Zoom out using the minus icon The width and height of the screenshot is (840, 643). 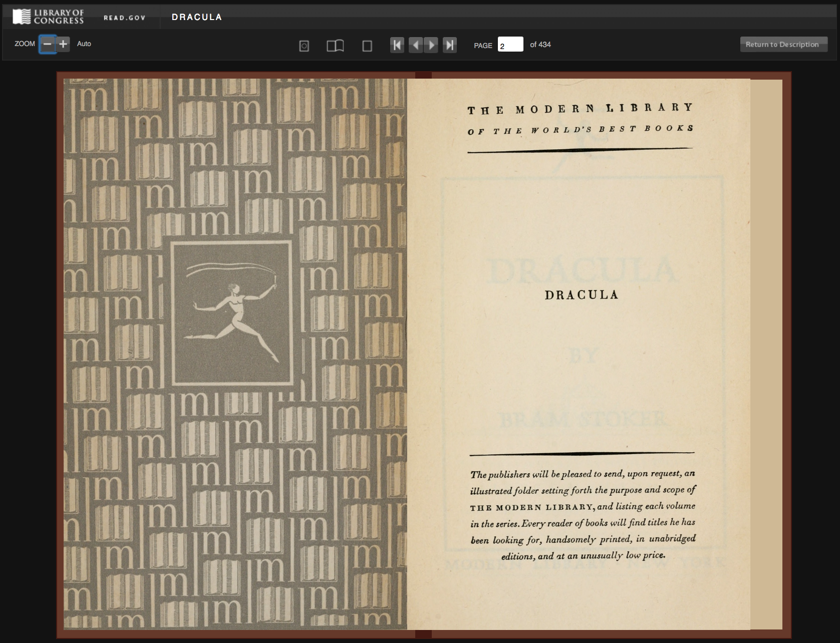[x=47, y=44]
